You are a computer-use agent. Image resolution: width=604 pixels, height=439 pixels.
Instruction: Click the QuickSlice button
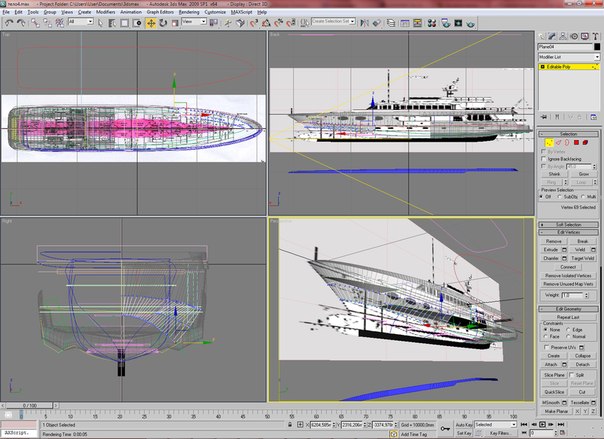pos(553,392)
